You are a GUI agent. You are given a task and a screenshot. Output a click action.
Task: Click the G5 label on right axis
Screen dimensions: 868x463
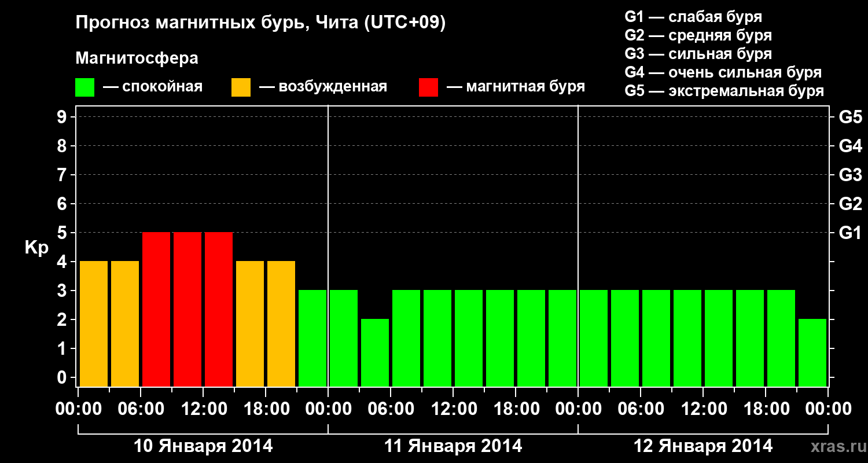(x=850, y=117)
